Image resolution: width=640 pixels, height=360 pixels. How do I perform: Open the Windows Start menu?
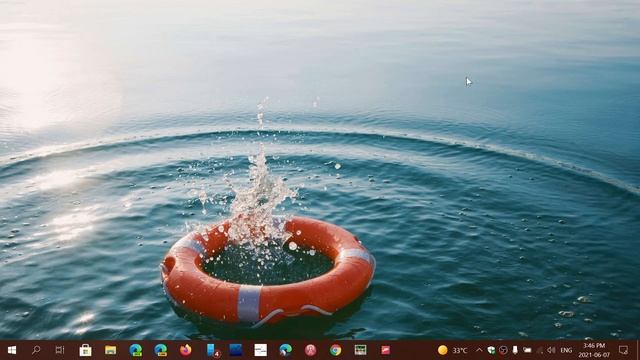coord(12,350)
